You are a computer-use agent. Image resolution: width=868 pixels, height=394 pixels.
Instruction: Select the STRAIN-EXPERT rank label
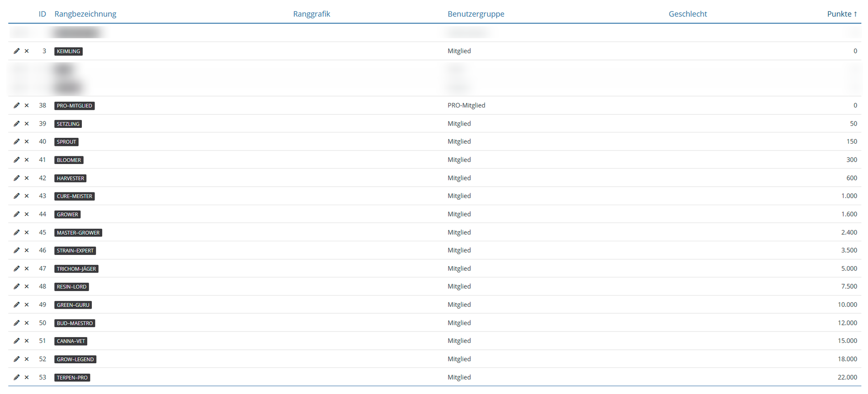point(75,250)
